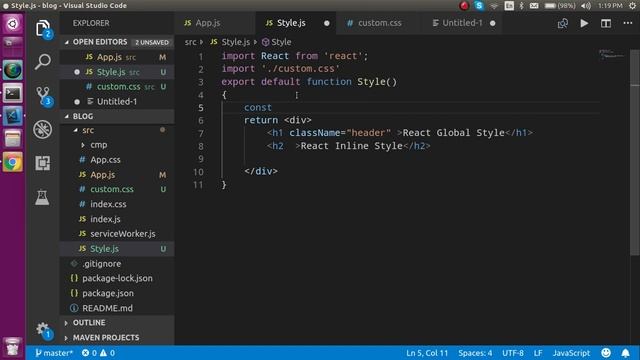Select Style.js in Open Editors list
640x360 pixels.
coord(117,72)
